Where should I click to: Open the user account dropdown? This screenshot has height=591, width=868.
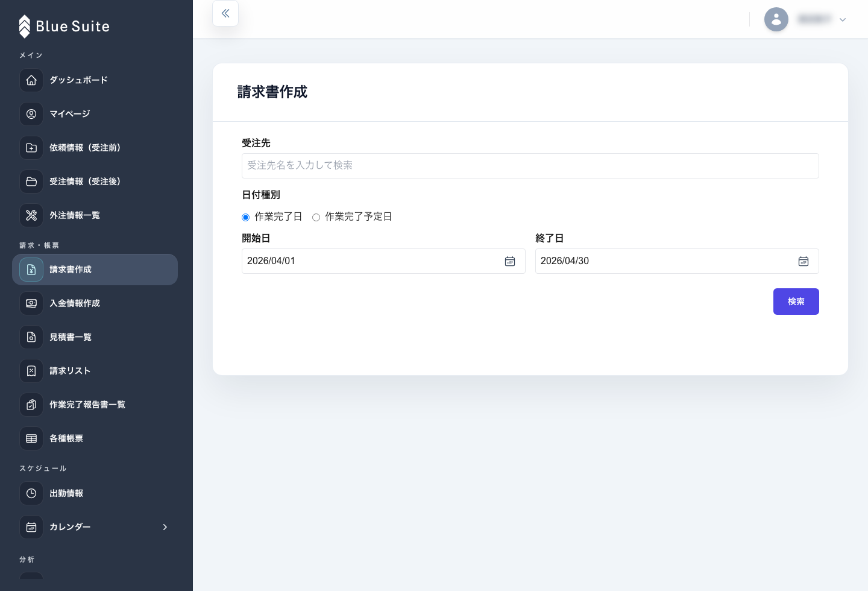coord(842,19)
